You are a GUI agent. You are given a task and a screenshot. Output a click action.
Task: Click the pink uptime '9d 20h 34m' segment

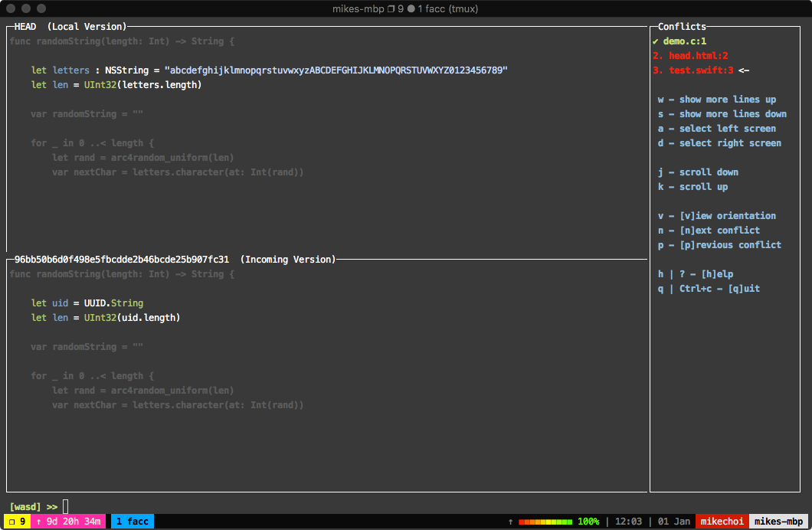[x=68, y=522]
